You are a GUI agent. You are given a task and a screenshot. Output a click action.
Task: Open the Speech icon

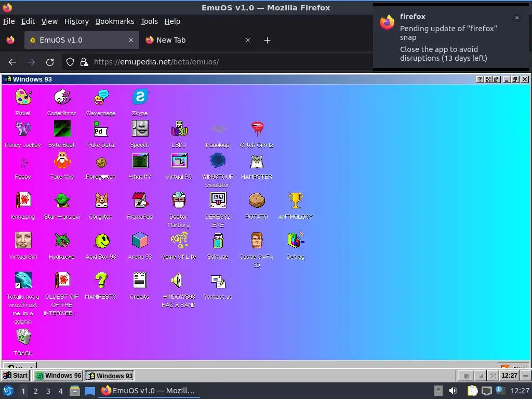[140, 129]
